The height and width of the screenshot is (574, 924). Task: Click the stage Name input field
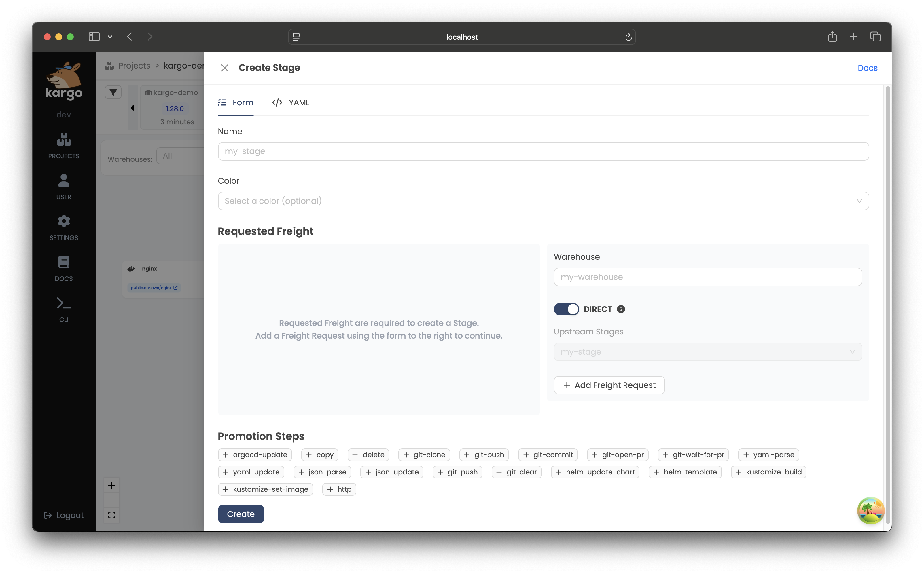click(x=543, y=151)
